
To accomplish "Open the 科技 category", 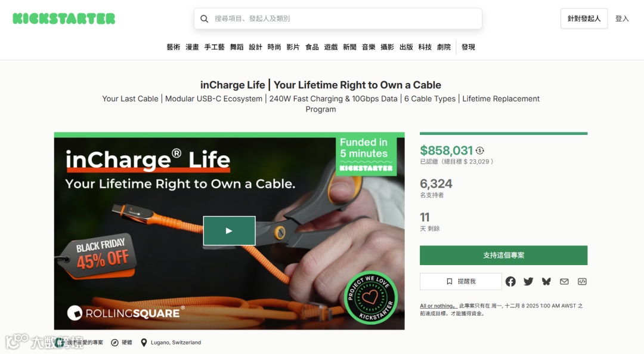I will 425,47.
